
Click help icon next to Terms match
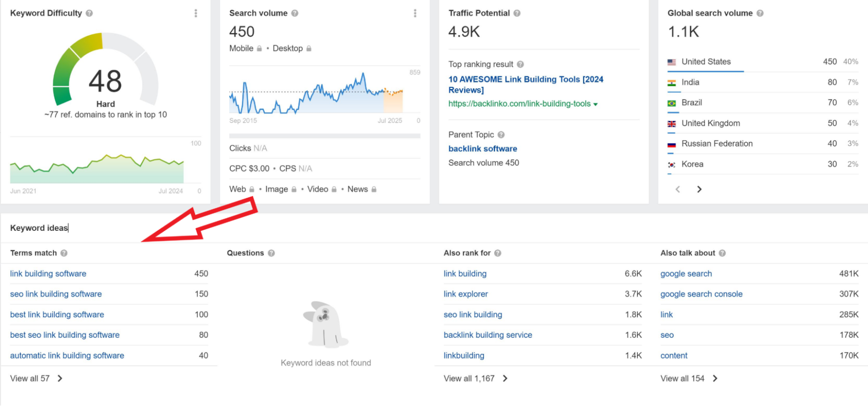tap(64, 253)
